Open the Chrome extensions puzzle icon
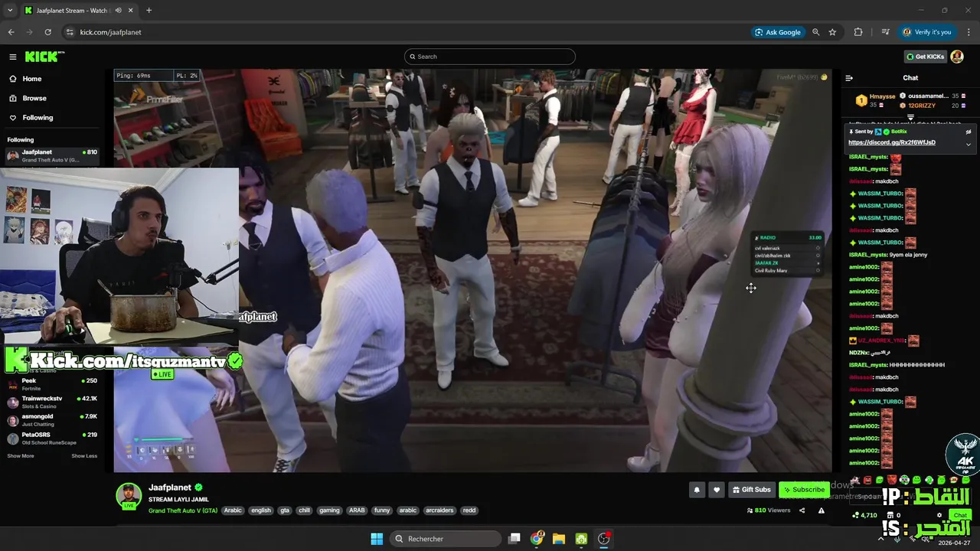This screenshot has height=551, width=980. pyautogui.click(x=858, y=32)
